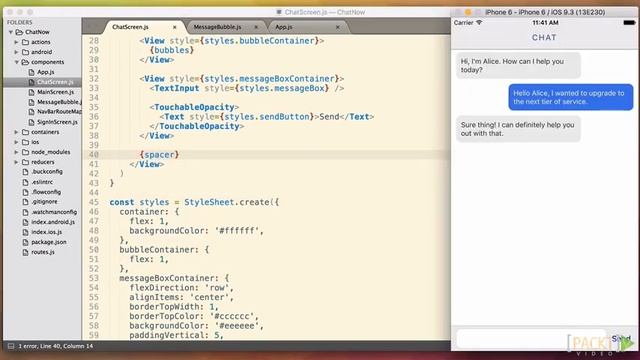Click file icon beside App.js in sidebar

point(31,72)
